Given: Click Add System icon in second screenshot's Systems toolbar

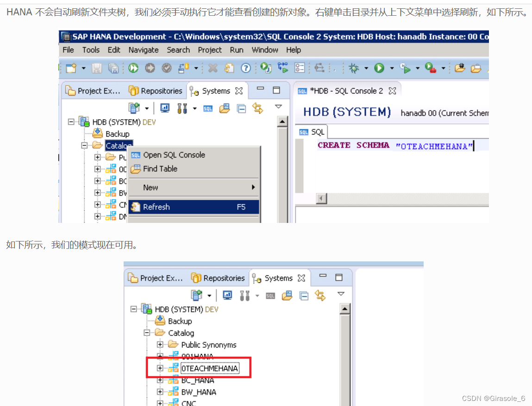Looking at the screenshot, I should pos(196,295).
